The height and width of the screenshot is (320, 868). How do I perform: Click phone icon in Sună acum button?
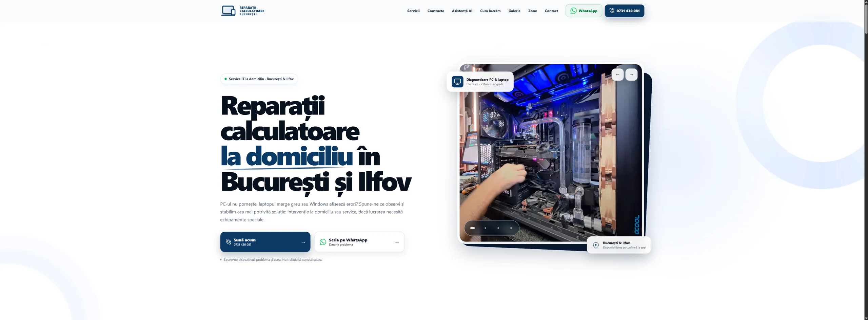pos(228,242)
